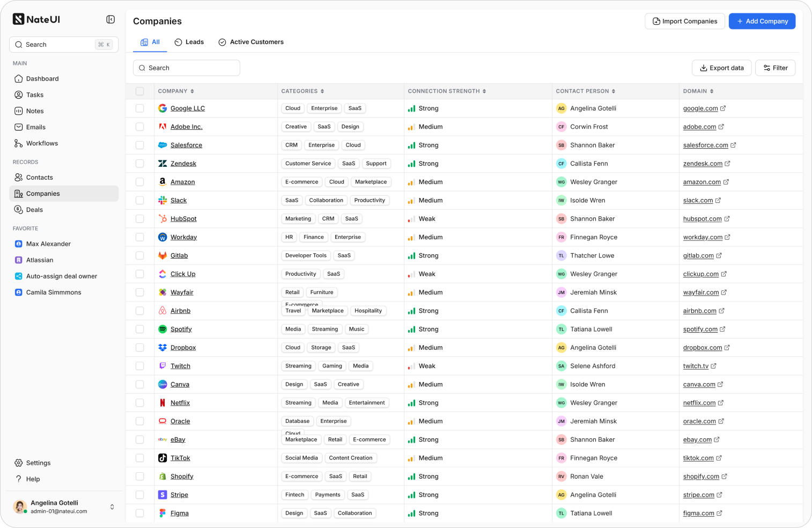The width and height of the screenshot is (812, 528).
Task: Click the Customer Service tag on Zendesk row
Action: pos(308,164)
